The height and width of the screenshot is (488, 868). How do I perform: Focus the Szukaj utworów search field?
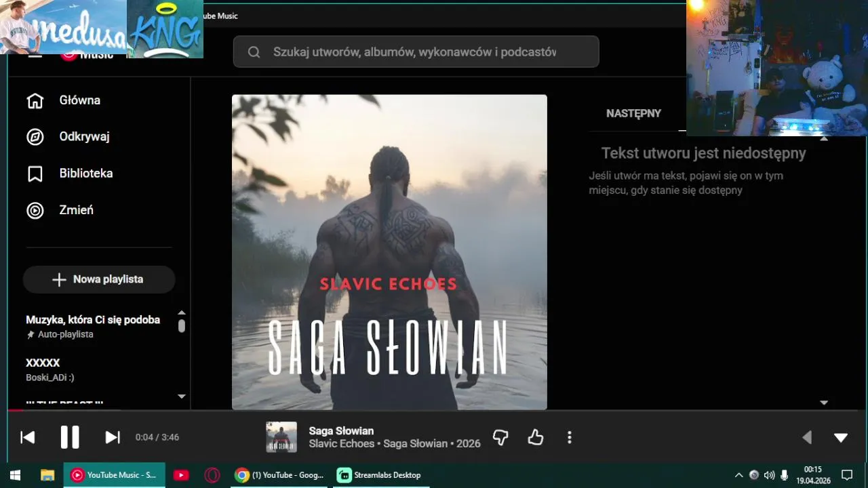[416, 52]
